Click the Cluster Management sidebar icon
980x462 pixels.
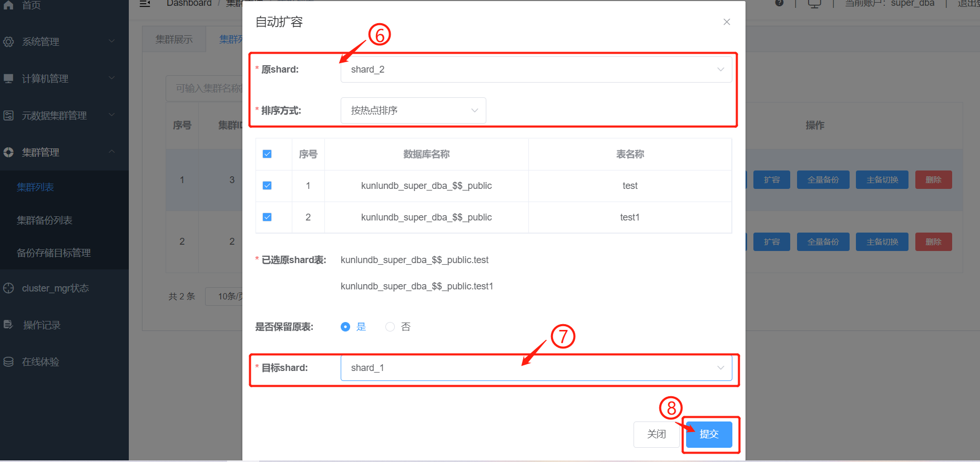[8, 152]
